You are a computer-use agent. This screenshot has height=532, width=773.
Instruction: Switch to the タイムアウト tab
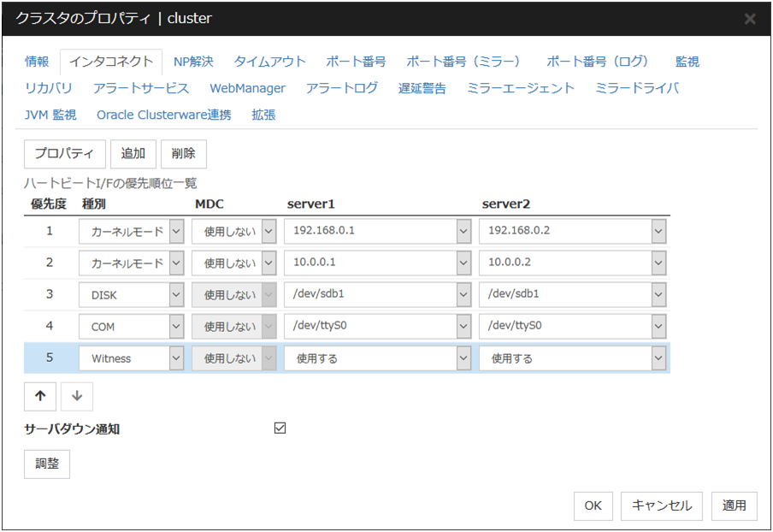pos(269,61)
